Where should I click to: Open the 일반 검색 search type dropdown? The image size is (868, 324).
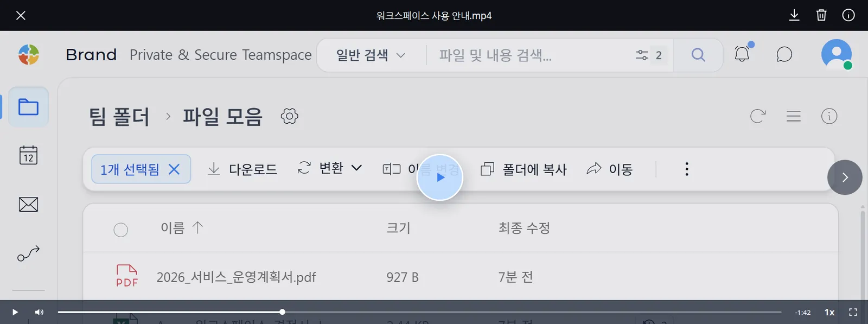pyautogui.click(x=371, y=55)
